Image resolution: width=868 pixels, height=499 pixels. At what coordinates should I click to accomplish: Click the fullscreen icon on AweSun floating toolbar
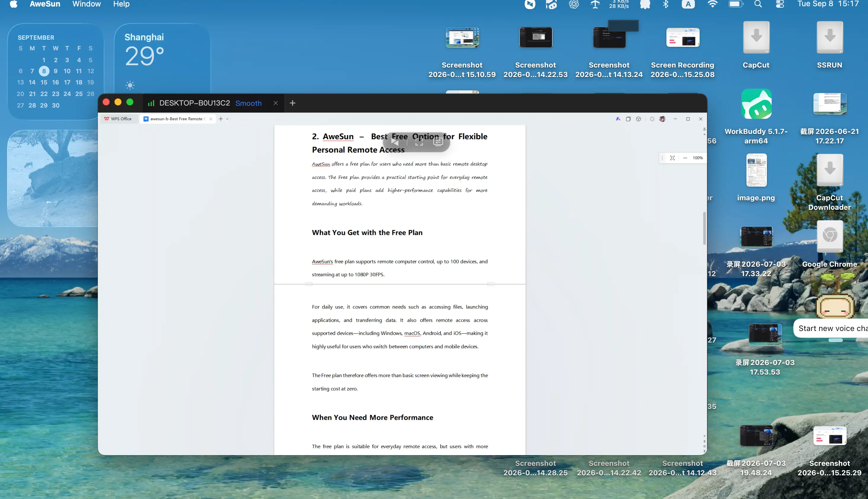(419, 142)
